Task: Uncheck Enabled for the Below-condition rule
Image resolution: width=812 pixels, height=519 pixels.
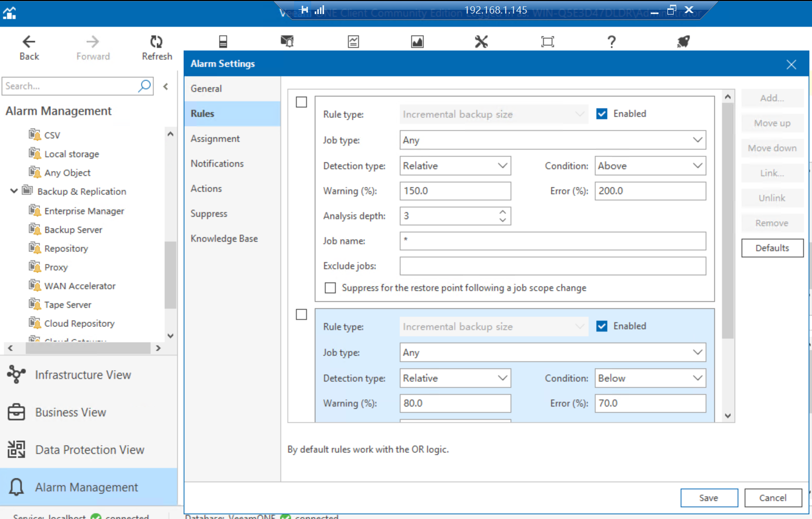Action: (x=602, y=326)
